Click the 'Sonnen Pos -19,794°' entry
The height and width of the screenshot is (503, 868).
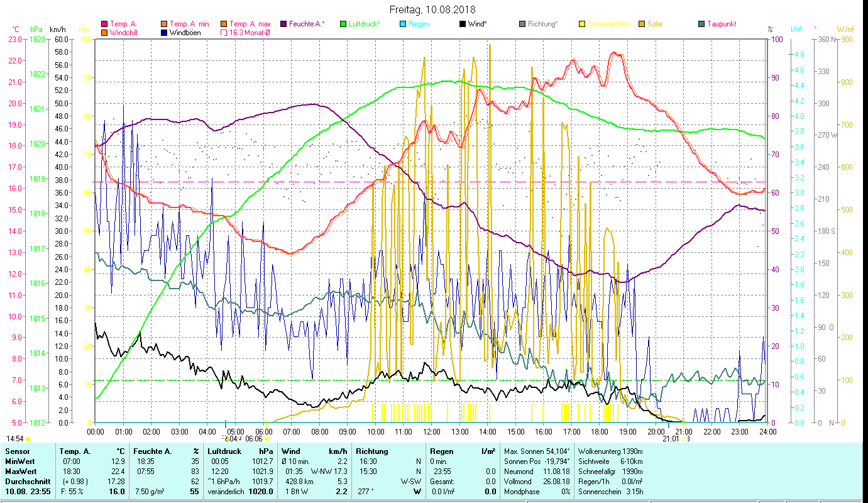coord(537,462)
